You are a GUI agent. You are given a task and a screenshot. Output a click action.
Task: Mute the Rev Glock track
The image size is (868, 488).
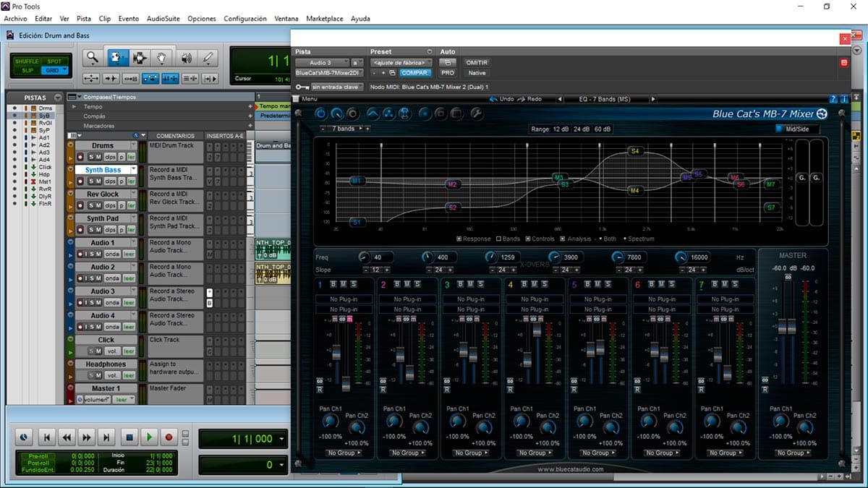98,205
